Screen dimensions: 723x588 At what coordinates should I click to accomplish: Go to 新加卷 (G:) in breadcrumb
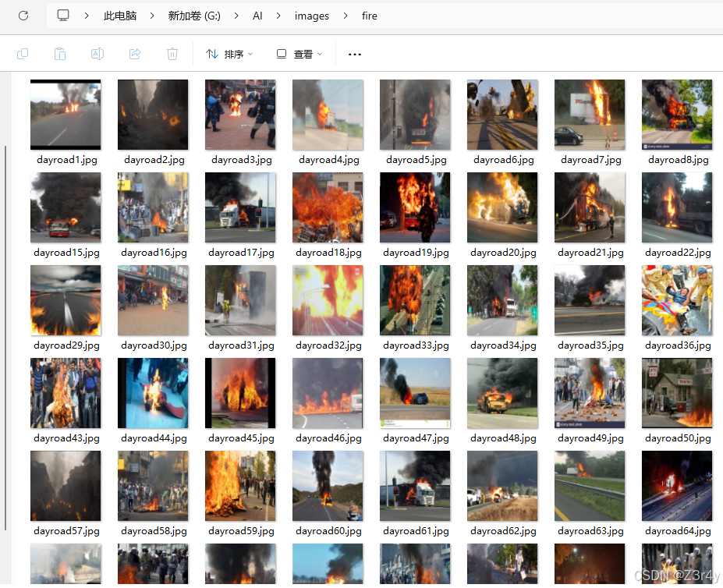194,16
